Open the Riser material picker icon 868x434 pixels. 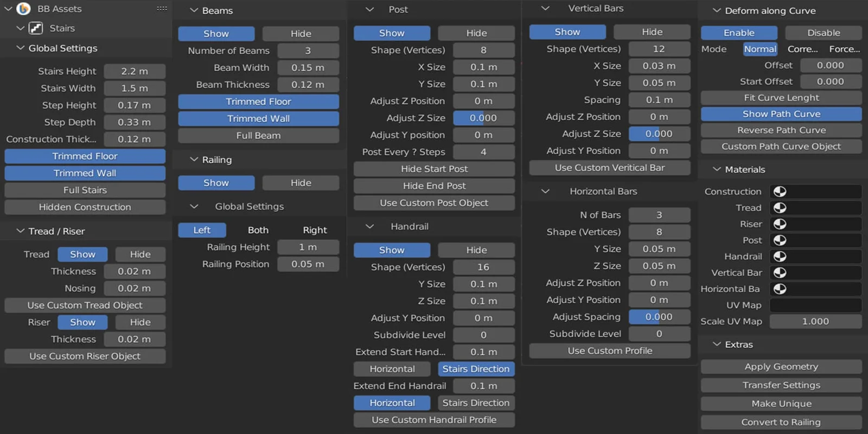coord(780,224)
